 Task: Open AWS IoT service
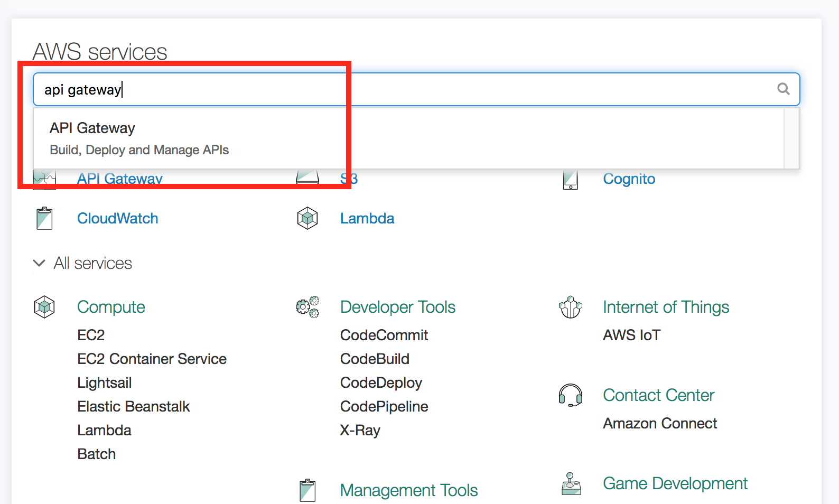pyautogui.click(x=632, y=335)
